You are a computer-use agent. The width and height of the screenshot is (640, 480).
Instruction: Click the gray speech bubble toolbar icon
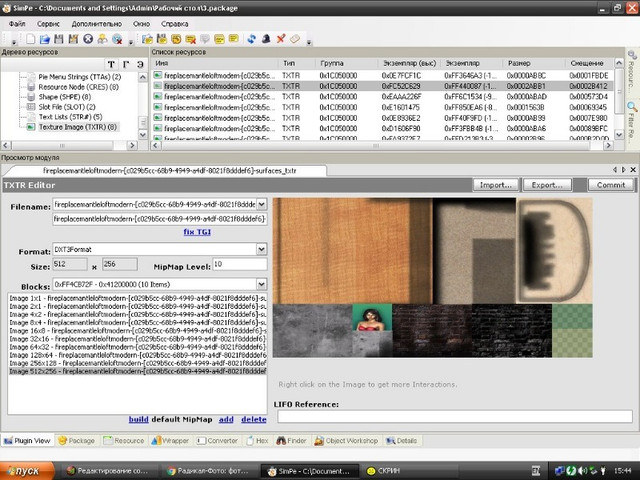coord(205,39)
